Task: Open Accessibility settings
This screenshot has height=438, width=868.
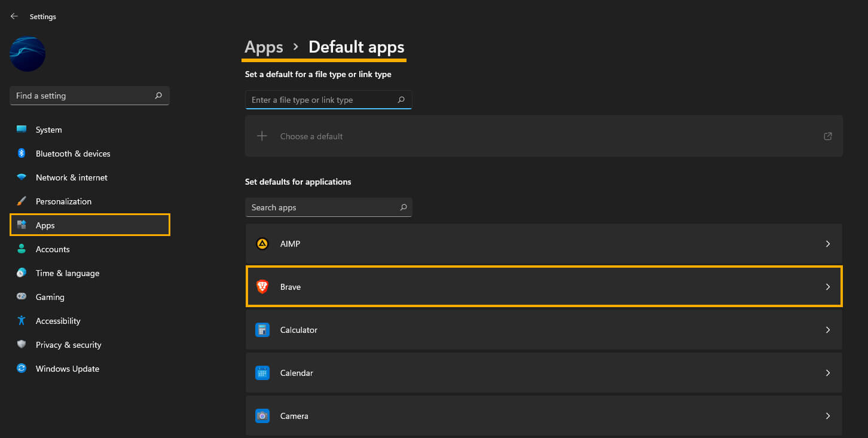Action: coord(90,321)
